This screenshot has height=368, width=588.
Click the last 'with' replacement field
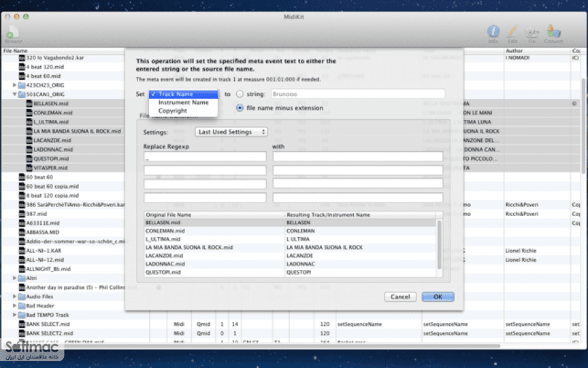tap(358, 198)
